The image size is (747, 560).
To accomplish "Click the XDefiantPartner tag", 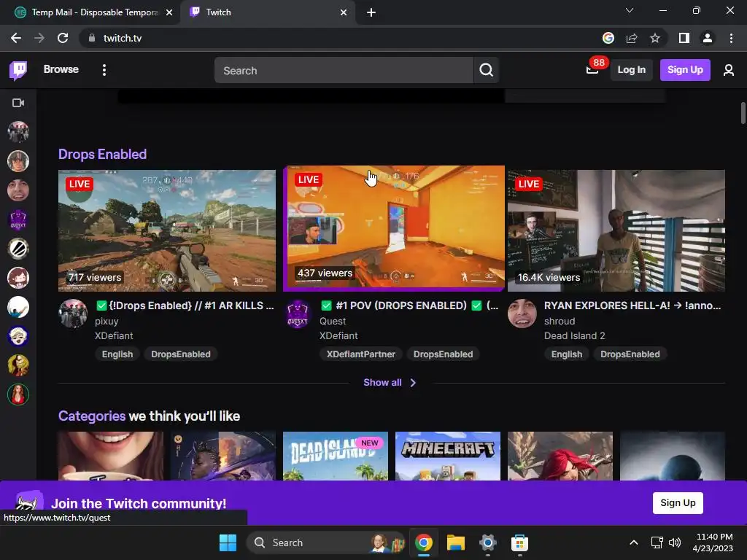I will 360,354.
